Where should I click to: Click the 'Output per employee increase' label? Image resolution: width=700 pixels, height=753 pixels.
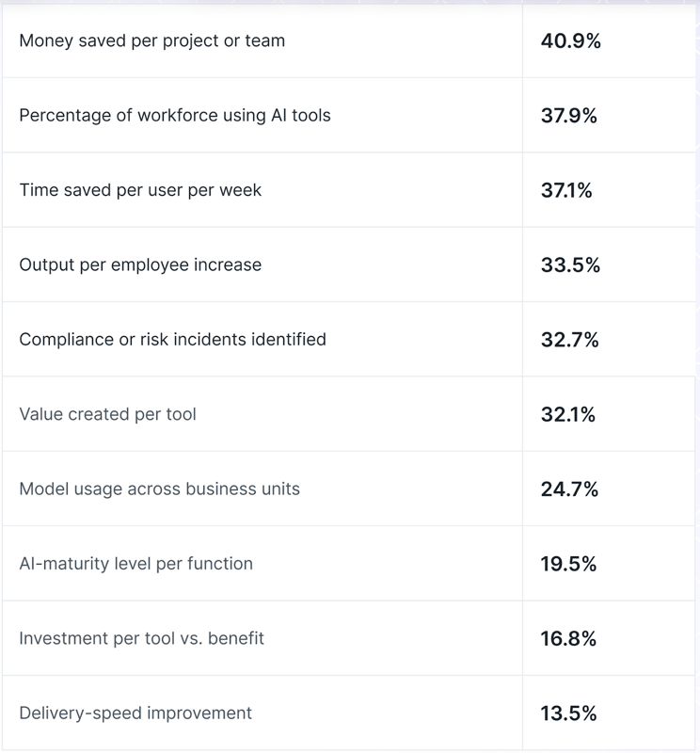coord(140,265)
